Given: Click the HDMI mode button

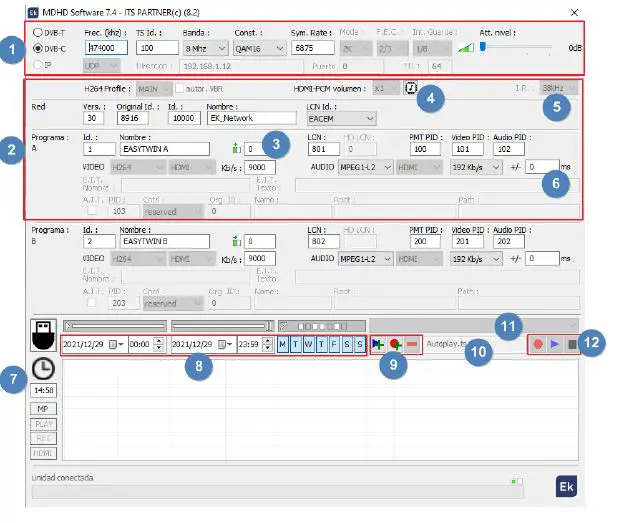Looking at the screenshot, I should click(x=43, y=453).
